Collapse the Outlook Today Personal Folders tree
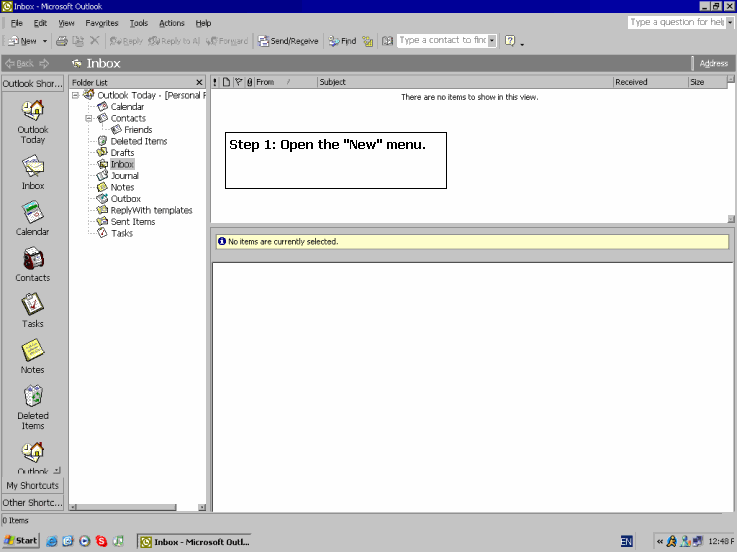 tap(75, 95)
